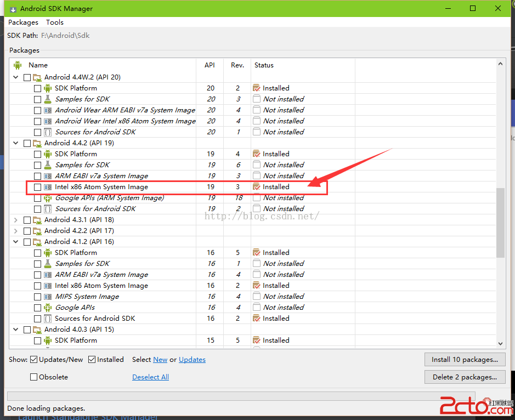This screenshot has width=515, height=420.
Task: Click the folder icon of Android 4.0.3 (API 15)
Action: pyautogui.click(x=37, y=330)
